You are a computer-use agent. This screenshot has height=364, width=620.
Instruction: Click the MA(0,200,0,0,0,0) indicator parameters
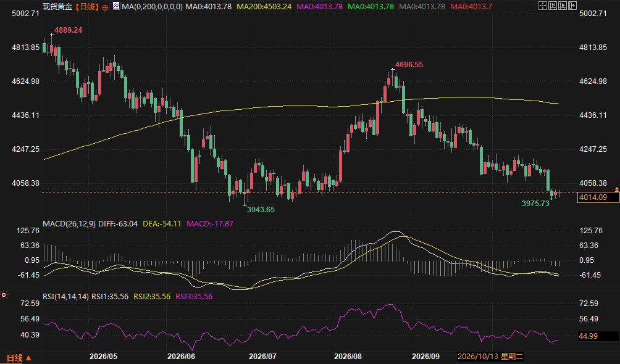click(x=153, y=7)
